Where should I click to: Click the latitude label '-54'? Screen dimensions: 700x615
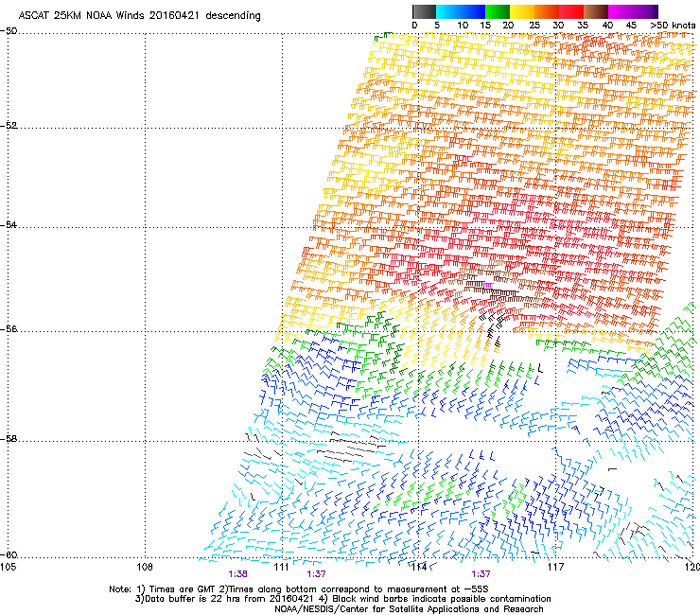[x=9, y=224]
